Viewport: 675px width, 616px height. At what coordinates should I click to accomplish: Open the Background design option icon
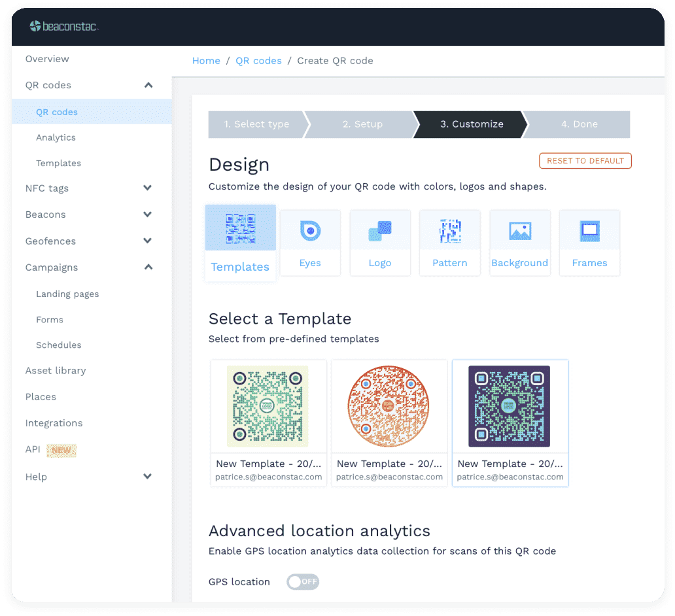519,230
